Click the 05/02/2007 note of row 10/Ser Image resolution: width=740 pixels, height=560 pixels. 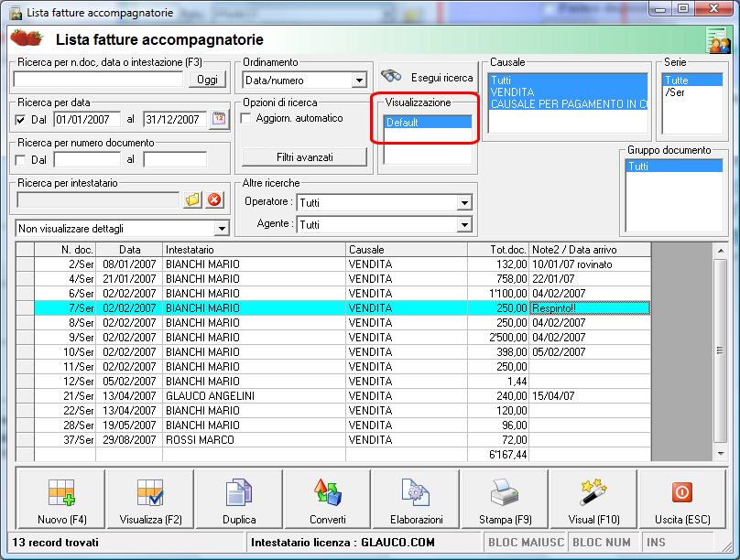[590, 351]
